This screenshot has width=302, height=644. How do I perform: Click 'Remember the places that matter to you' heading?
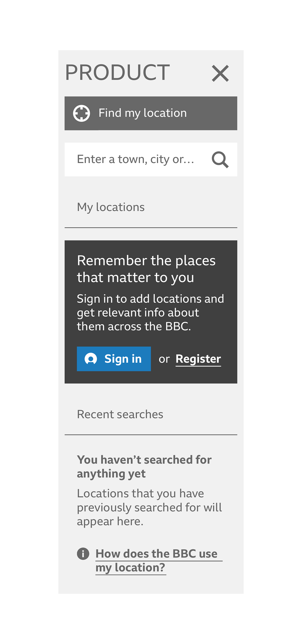[146, 269]
